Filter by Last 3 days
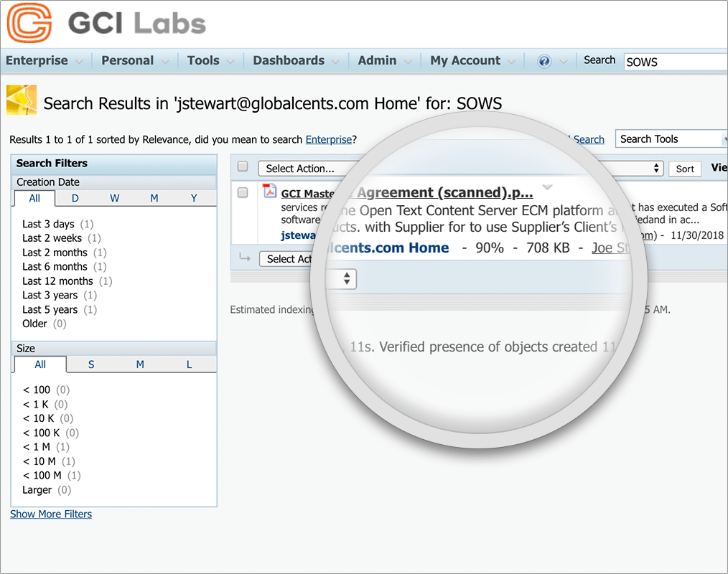 pos(48,224)
